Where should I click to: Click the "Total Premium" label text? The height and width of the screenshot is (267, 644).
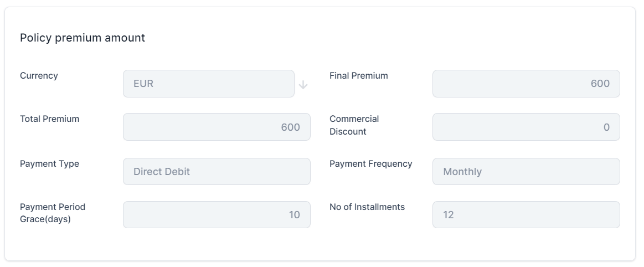coord(49,119)
